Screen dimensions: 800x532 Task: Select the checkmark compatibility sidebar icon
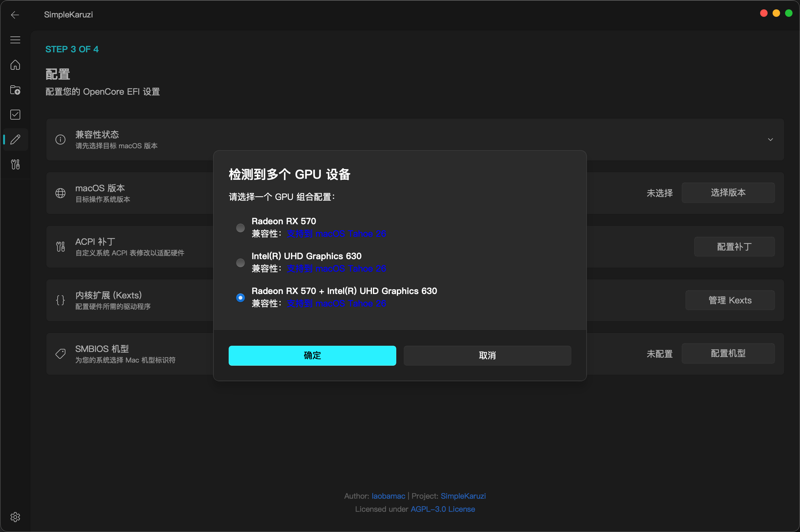coord(15,115)
